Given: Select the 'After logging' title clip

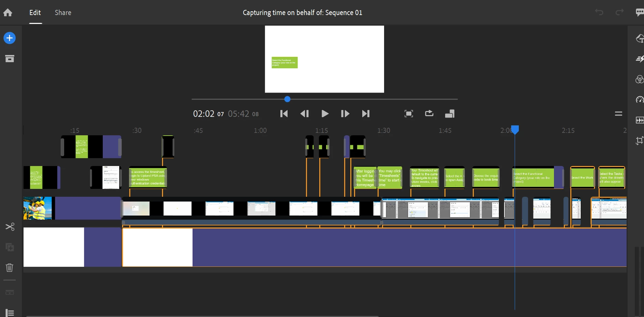Looking at the screenshot, I should pyautogui.click(x=365, y=178).
